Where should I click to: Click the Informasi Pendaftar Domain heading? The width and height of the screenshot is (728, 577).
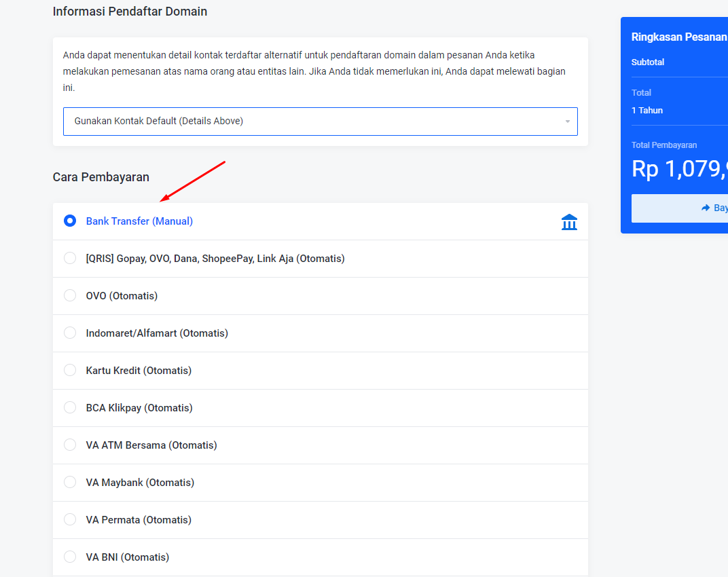(x=130, y=12)
